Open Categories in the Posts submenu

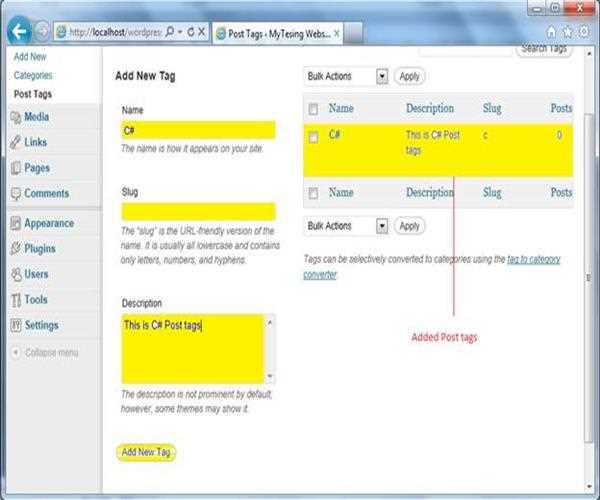[x=33, y=75]
